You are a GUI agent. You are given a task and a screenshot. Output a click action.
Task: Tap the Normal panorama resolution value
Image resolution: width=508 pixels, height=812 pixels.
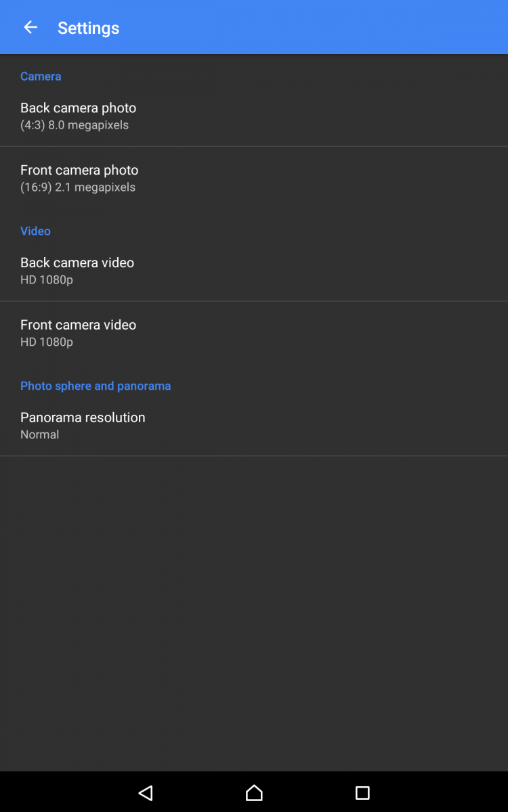coord(39,435)
